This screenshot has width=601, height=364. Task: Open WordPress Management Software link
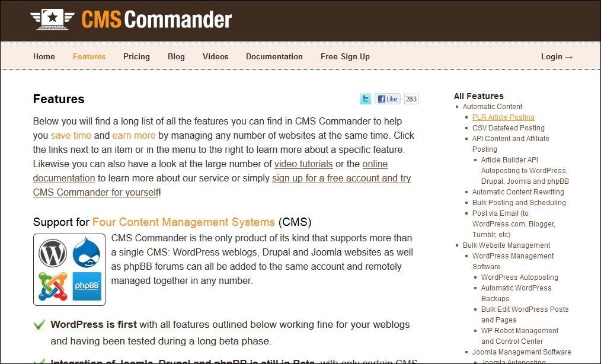pos(513,261)
